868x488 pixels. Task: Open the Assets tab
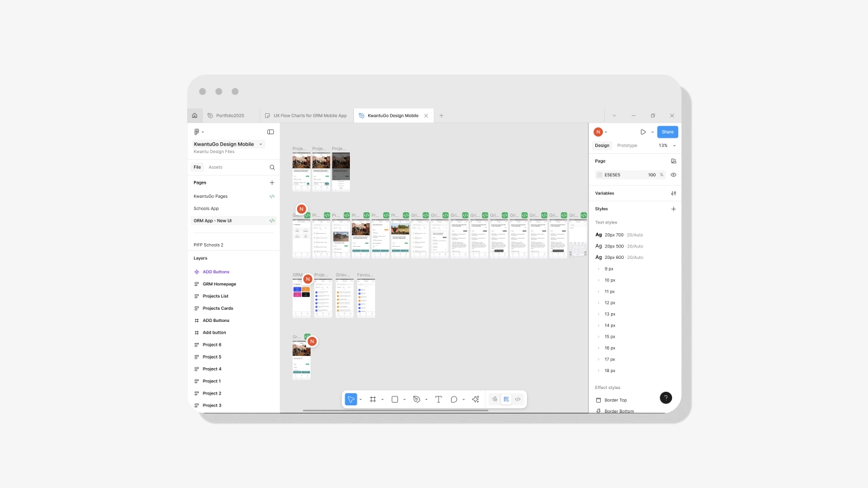(215, 167)
